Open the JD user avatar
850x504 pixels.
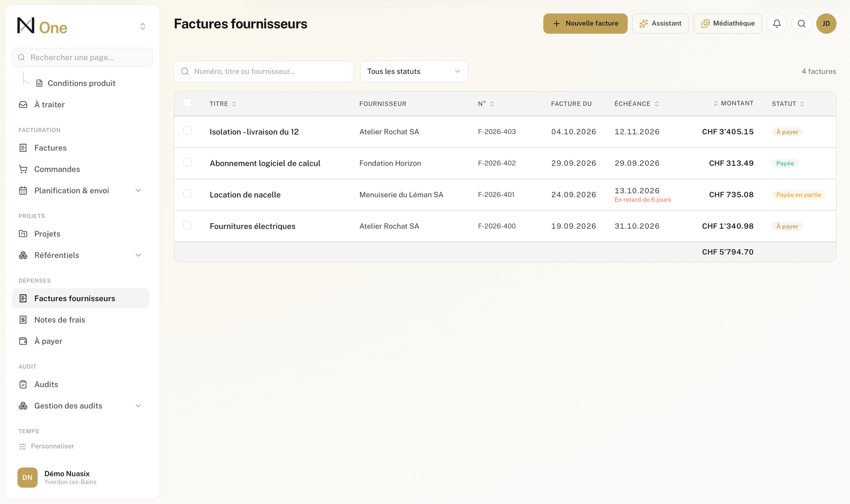pyautogui.click(x=826, y=24)
